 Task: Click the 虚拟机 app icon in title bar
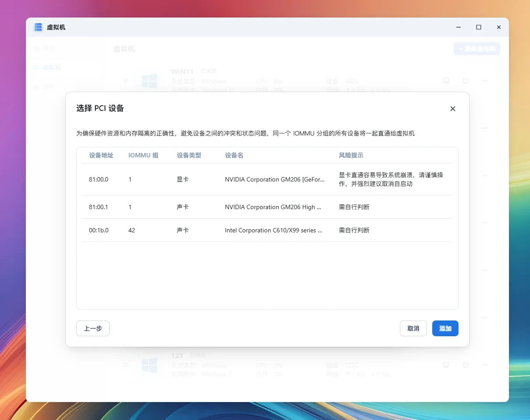pyautogui.click(x=38, y=27)
